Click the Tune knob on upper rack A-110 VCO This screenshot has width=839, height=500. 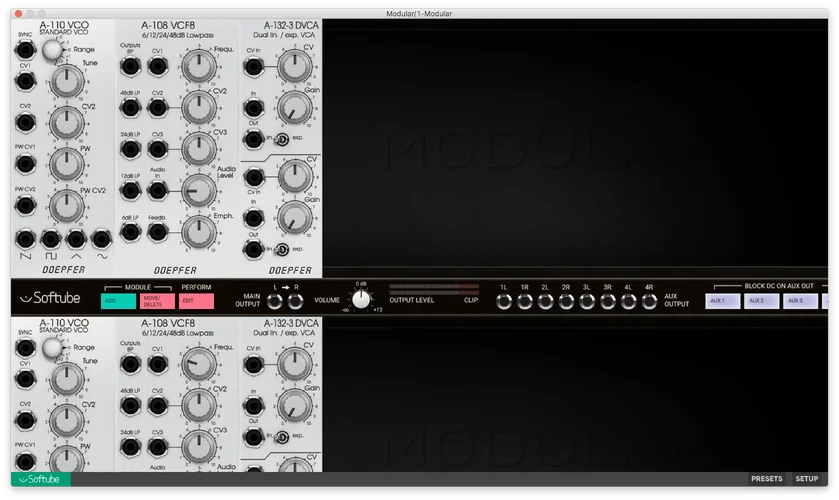click(x=67, y=81)
